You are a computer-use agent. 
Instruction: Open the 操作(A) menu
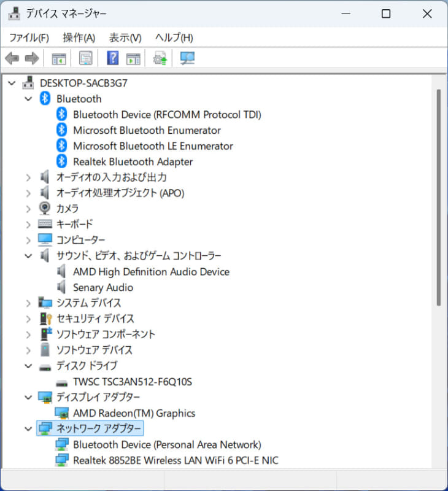tap(79, 38)
